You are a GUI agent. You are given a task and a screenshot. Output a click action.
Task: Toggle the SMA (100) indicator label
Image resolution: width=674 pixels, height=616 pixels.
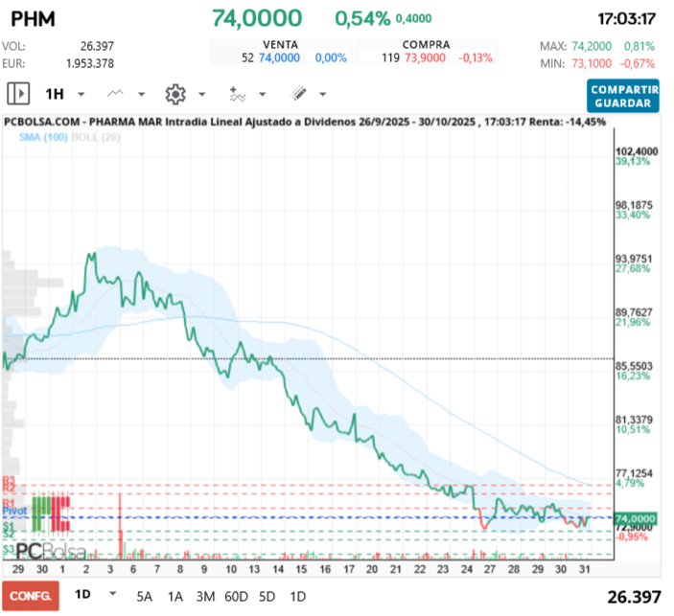[42, 138]
